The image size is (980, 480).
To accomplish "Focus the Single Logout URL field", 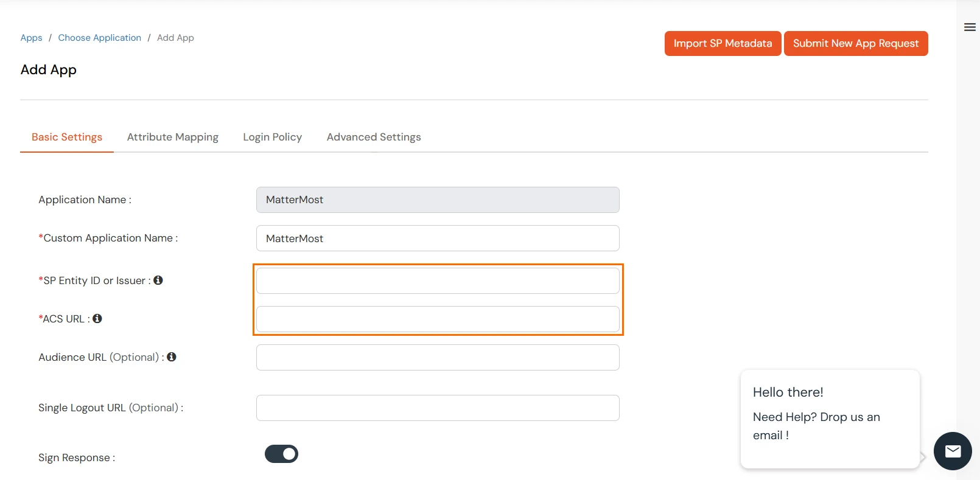I will [x=438, y=408].
